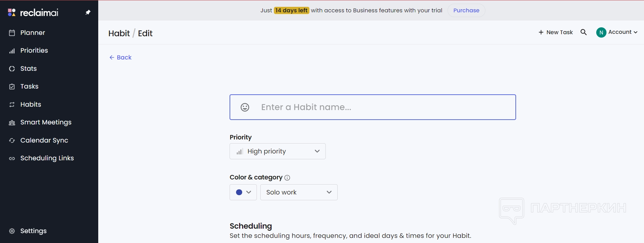Open the Planner page in sidebar
Screen dimensions: 644x243
coord(33,33)
